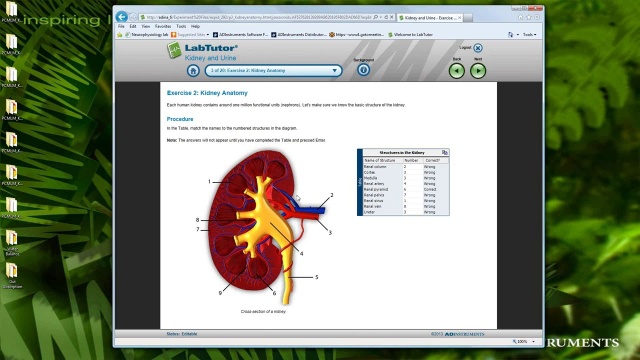Screen dimensions: 640x360
Task: Edit the Number field for Ureter
Action: click(x=413, y=212)
